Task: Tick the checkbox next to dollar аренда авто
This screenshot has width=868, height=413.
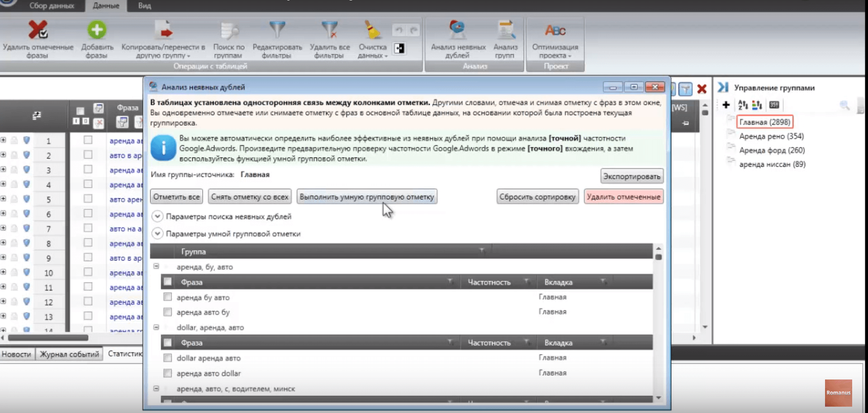Action: 168,358
